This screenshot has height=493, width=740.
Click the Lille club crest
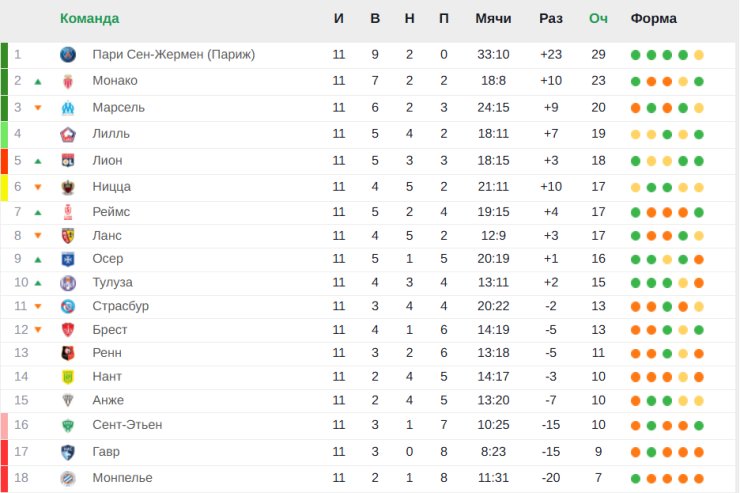pyautogui.click(x=68, y=134)
